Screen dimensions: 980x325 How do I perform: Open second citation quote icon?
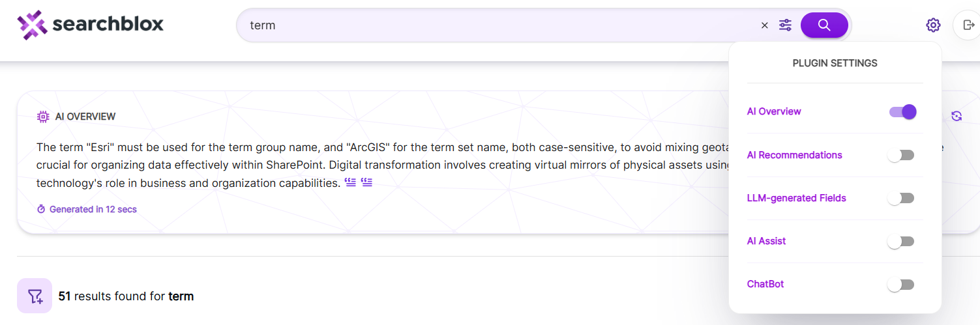[x=366, y=183]
